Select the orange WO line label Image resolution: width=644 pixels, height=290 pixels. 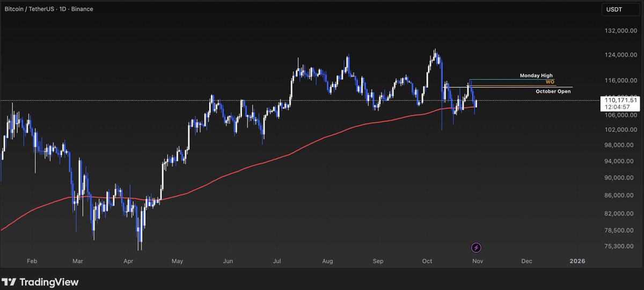coord(550,82)
